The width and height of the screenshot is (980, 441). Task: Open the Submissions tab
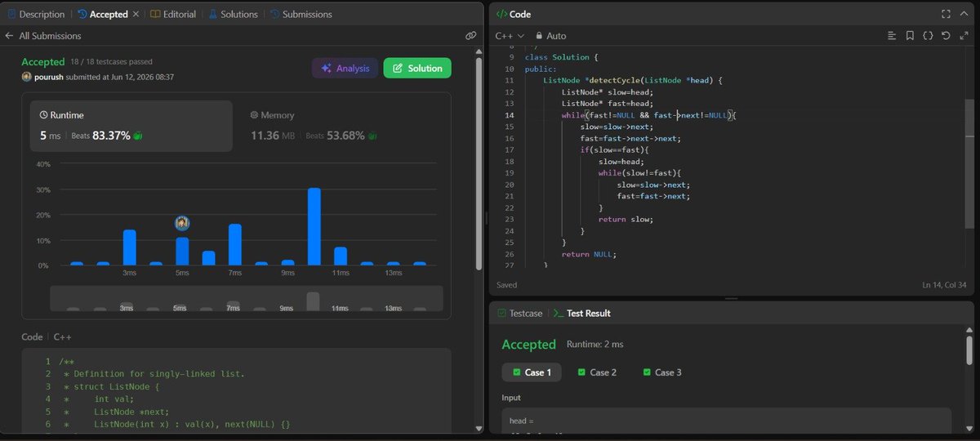[x=301, y=14]
